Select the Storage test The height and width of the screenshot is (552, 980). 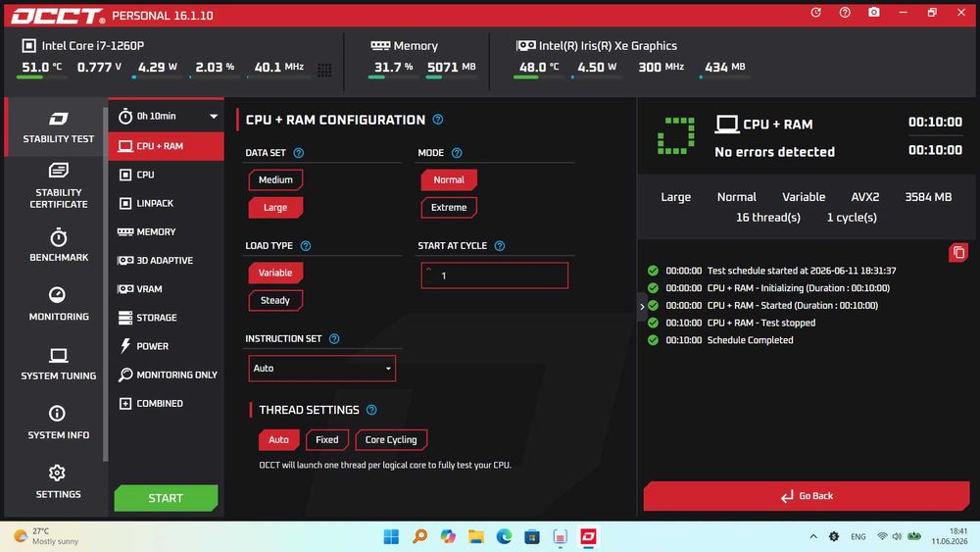point(167,318)
